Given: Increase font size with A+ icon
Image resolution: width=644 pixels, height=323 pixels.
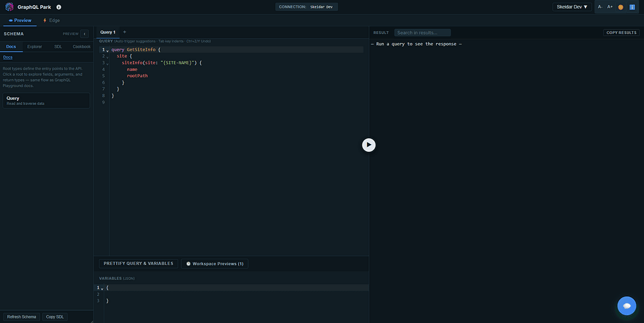Looking at the screenshot, I should 610,7.
